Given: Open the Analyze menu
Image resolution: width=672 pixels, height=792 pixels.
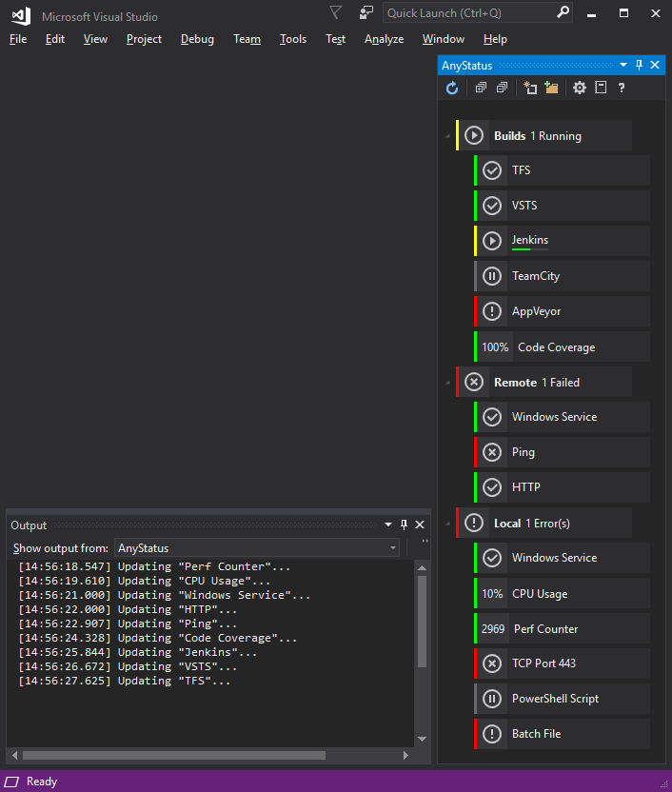Looking at the screenshot, I should click(x=385, y=39).
